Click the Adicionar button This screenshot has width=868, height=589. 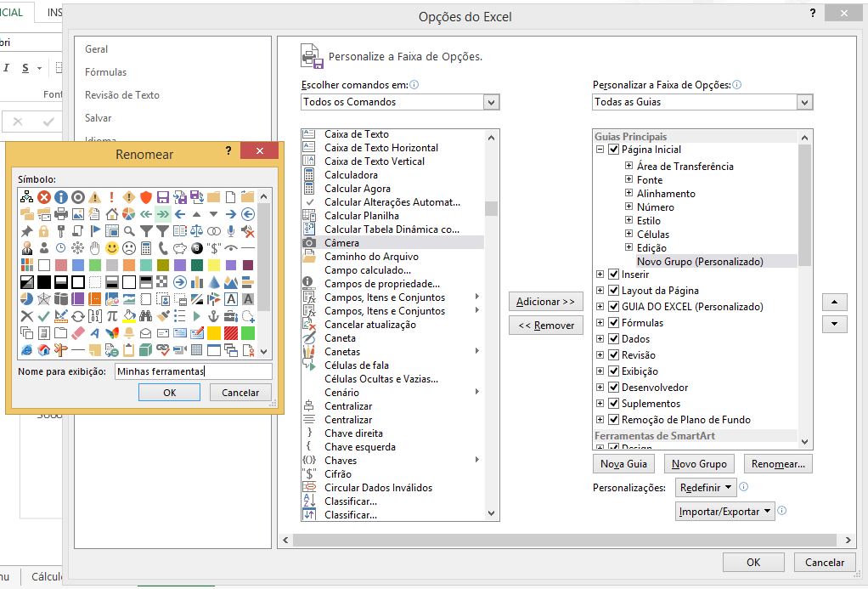pyautogui.click(x=545, y=301)
